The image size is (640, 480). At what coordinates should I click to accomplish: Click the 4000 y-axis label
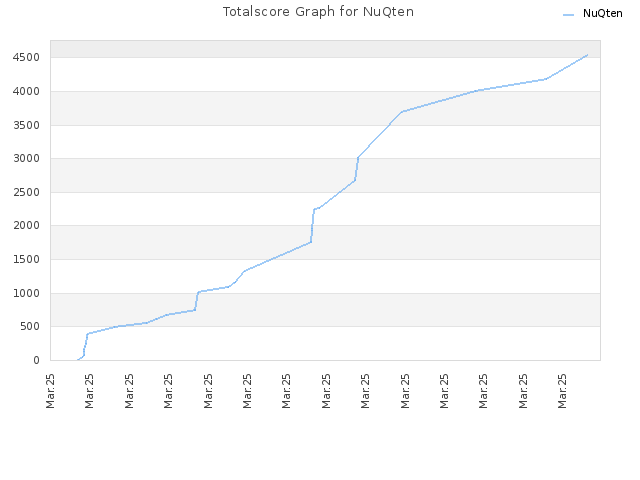tap(26, 91)
